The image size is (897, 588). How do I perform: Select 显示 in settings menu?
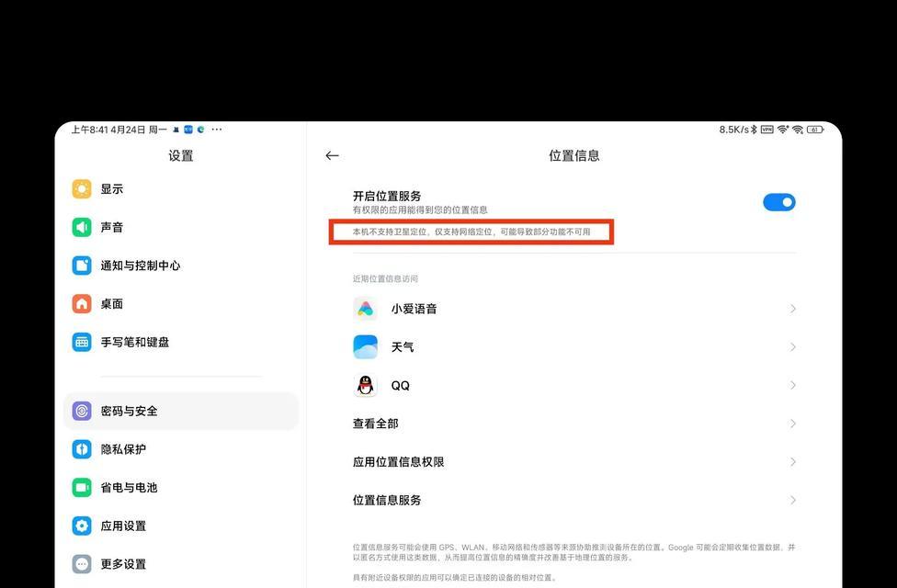click(181, 188)
